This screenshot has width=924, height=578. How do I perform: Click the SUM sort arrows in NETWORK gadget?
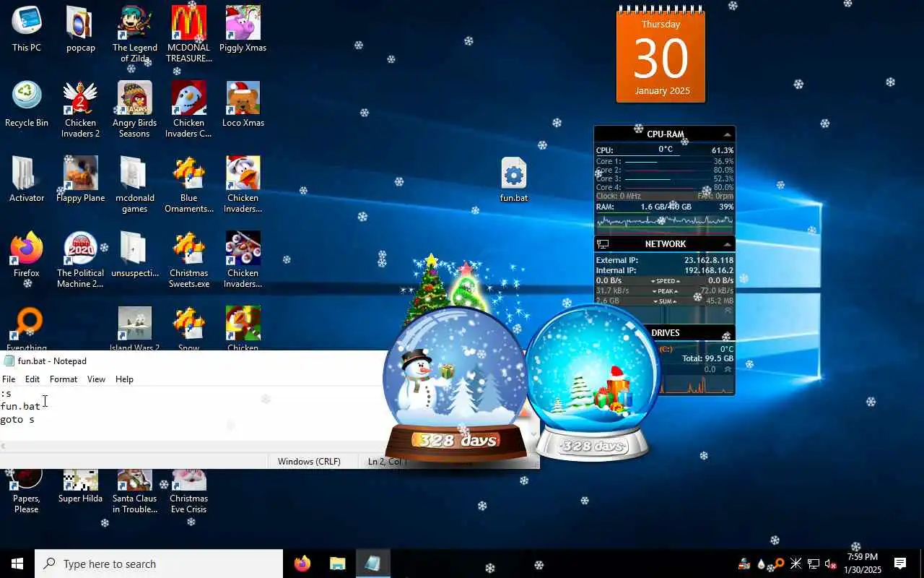tap(666, 301)
